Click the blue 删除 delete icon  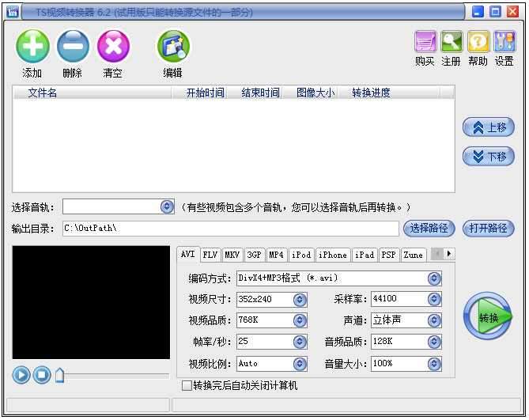pyautogui.click(x=73, y=46)
